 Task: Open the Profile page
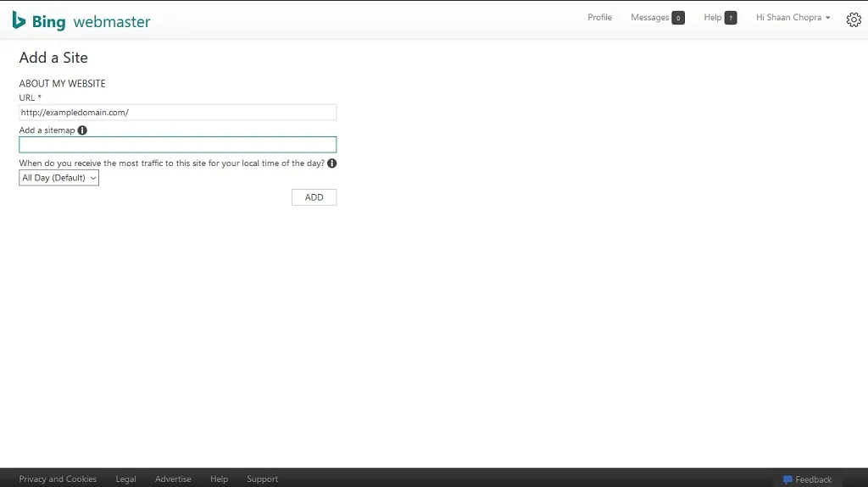tap(599, 17)
